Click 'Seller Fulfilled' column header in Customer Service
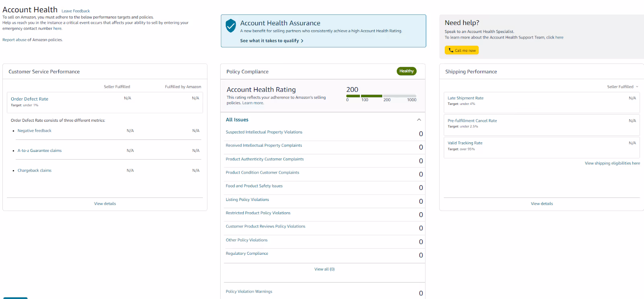Image resolution: width=644 pixels, height=299 pixels. tap(117, 87)
